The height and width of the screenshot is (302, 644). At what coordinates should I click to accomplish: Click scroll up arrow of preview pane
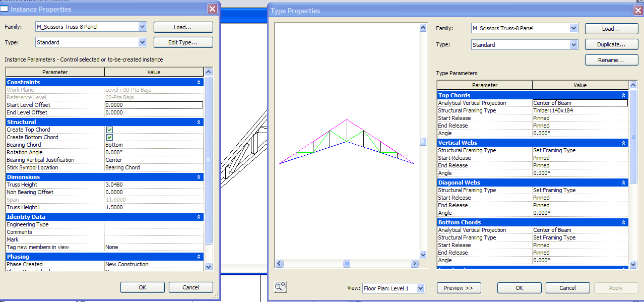click(423, 28)
